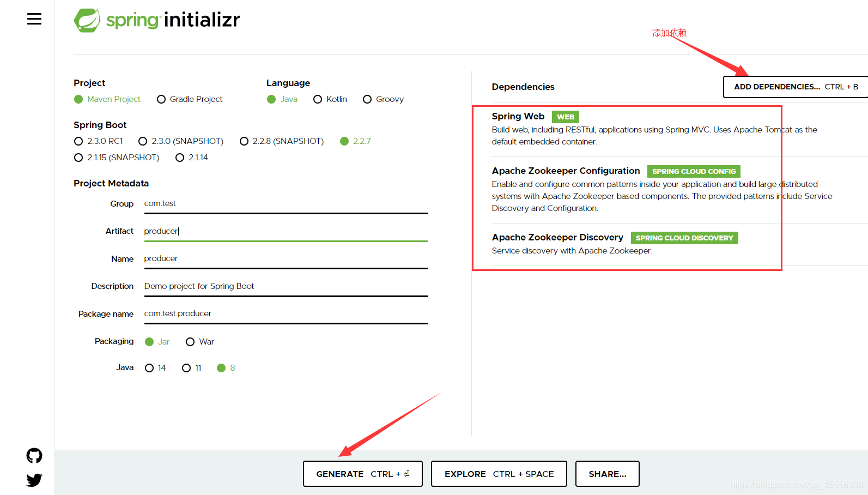Open the Twitter link icon
This screenshot has height=495, width=868.
34,480
